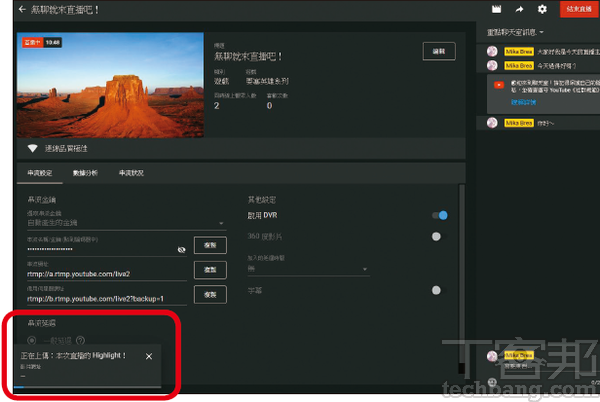Click the latency help question icon
The image size is (600, 402).
click(80, 340)
